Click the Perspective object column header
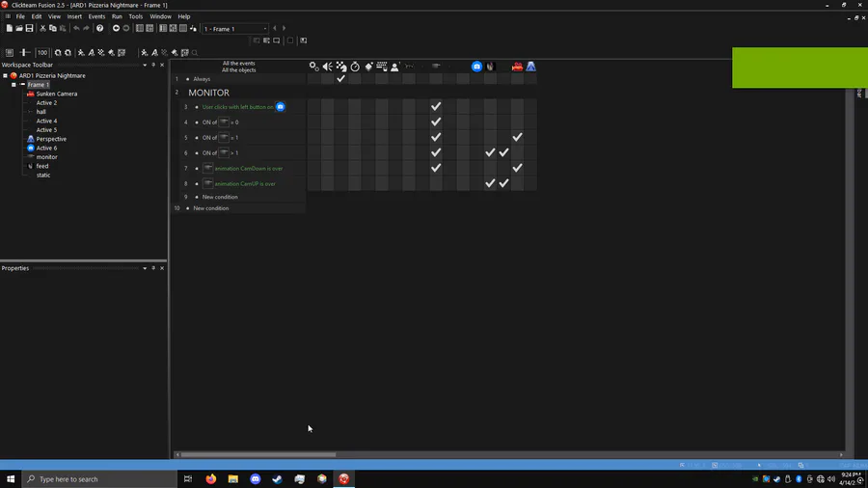This screenshot has width=868, height=488. point(530,67)
